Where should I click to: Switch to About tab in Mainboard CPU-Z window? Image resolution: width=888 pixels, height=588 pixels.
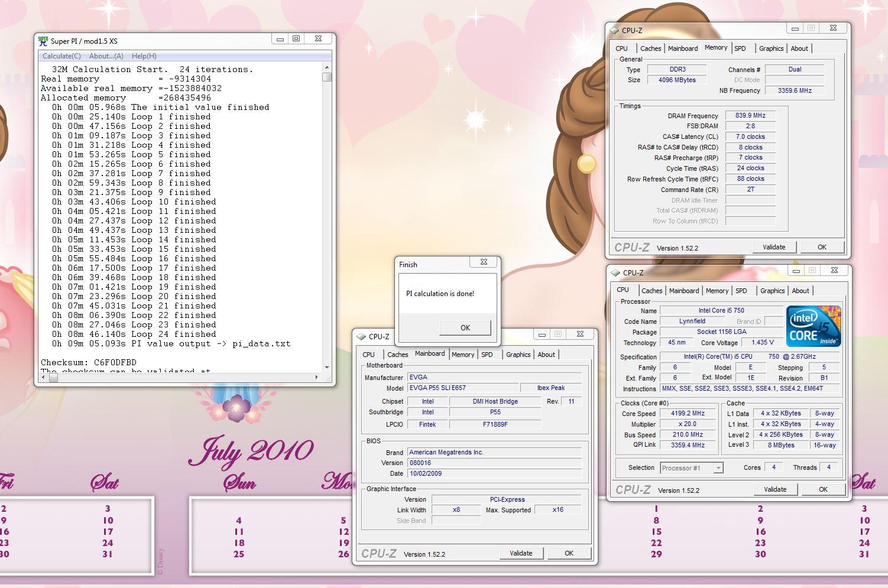tap(546, 355)
